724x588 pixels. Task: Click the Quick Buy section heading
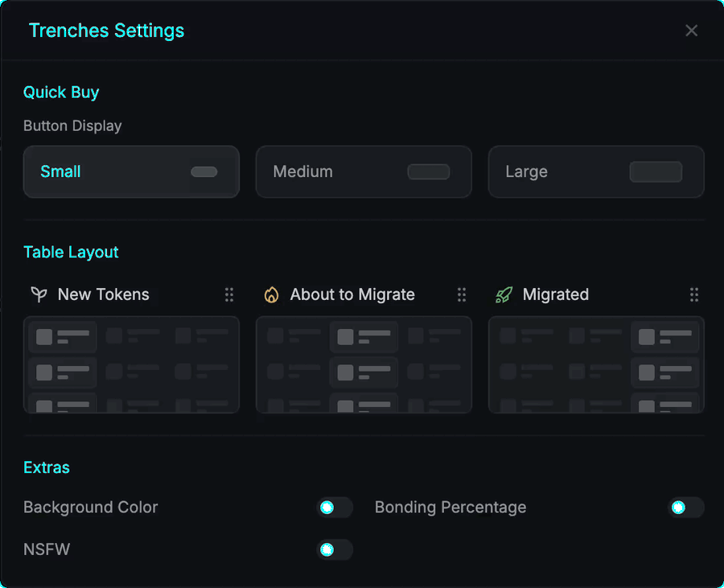click(x=61, y=93)
